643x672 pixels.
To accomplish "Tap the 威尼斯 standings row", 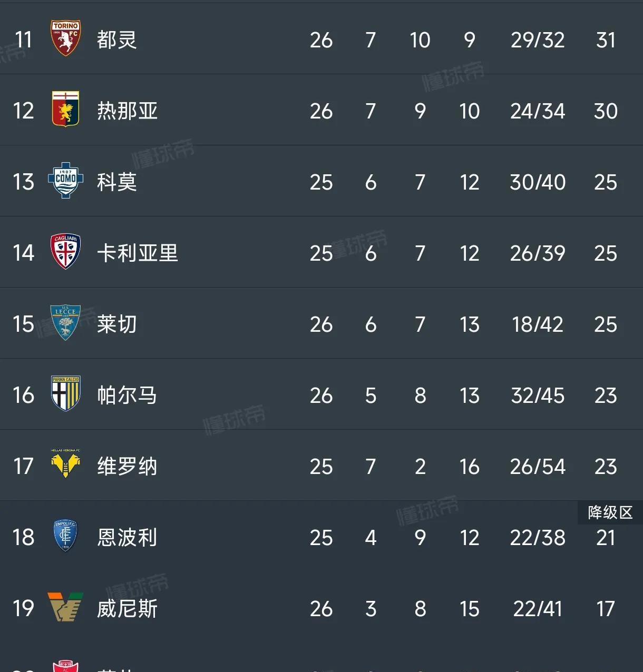I will pos(321,608).
